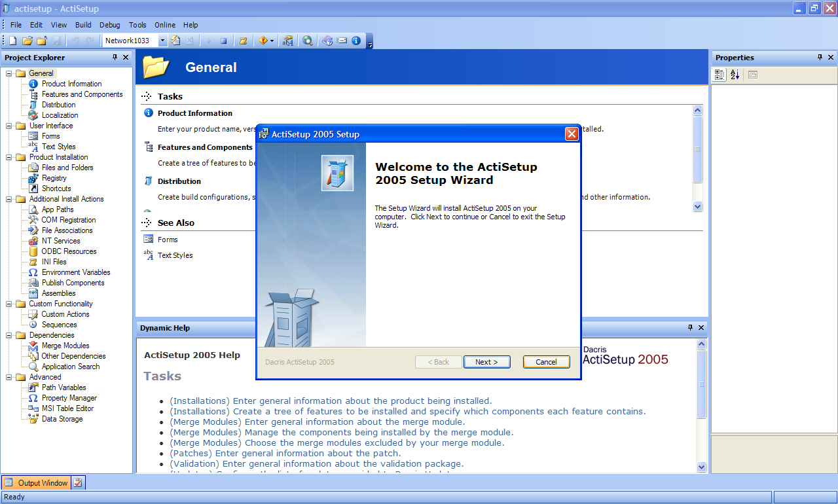This screenshot has height=504, width=838.
Task: Cancel the ActiSetup 2005 Setup wizard
Action: pos(546,362)
